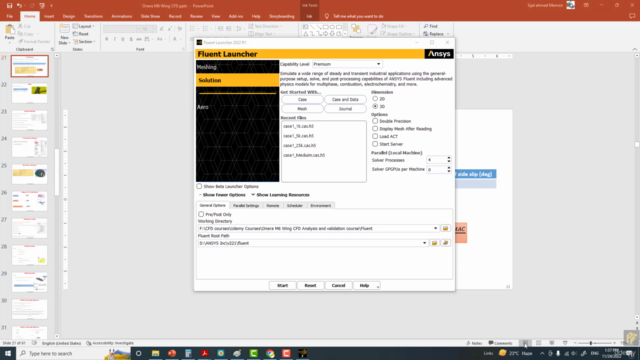Collapse options via Show Fewer Options
The width and height of the screenshot is (640, 360).
tap(222, 195)
